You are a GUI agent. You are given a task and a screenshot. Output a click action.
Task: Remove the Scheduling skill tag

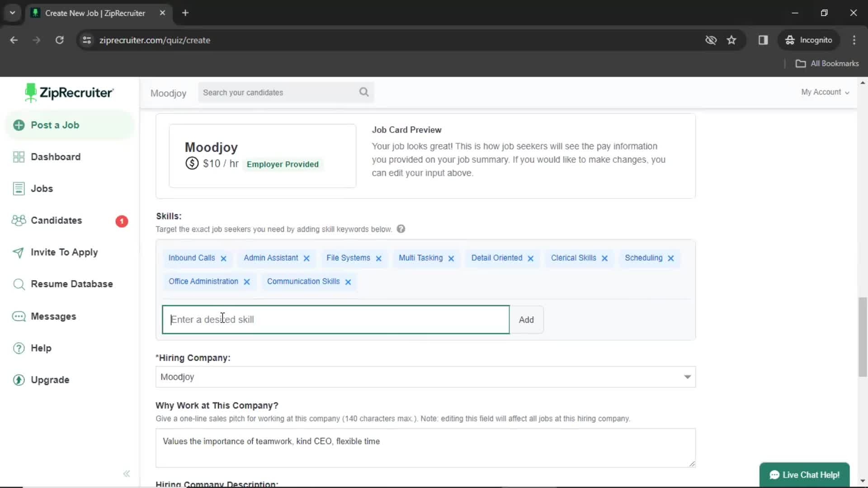tap(671, 258)
